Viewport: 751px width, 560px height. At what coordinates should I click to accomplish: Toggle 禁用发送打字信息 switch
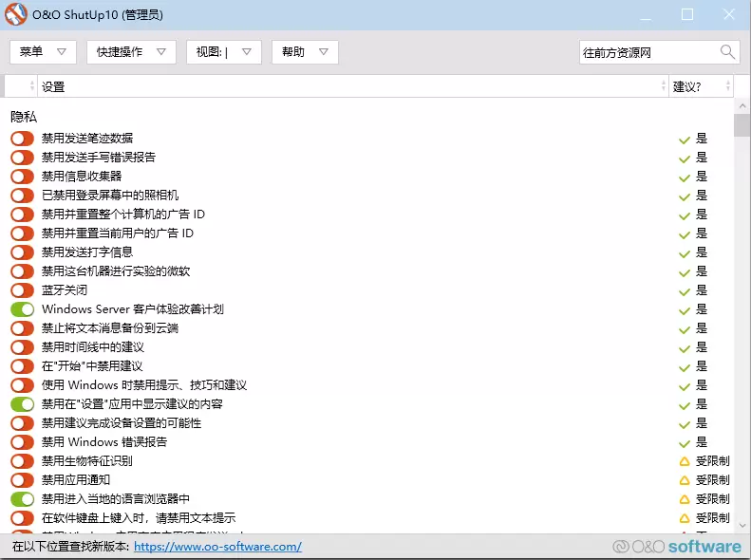tap(22, 252)
